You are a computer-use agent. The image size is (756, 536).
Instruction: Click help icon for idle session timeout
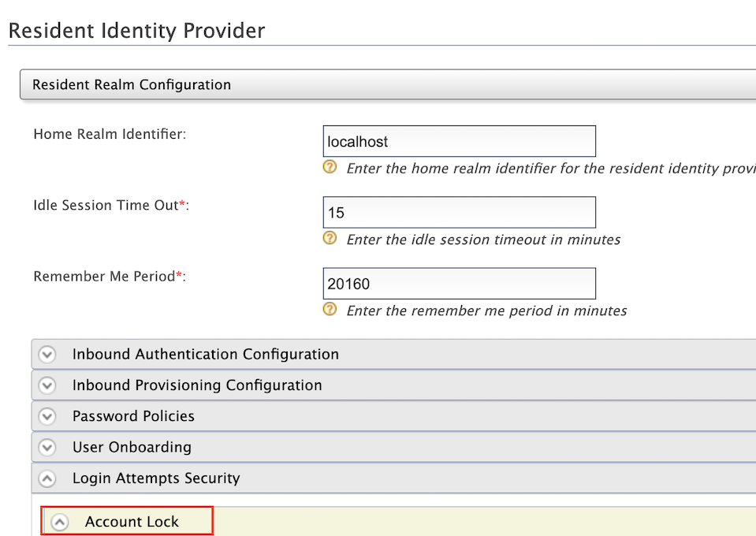[330, 237]
